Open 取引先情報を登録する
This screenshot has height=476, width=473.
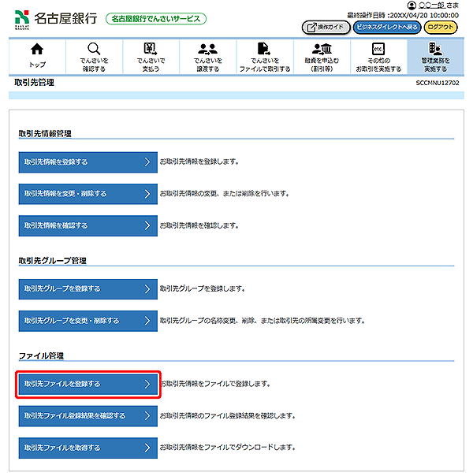(x=88, y=162)
